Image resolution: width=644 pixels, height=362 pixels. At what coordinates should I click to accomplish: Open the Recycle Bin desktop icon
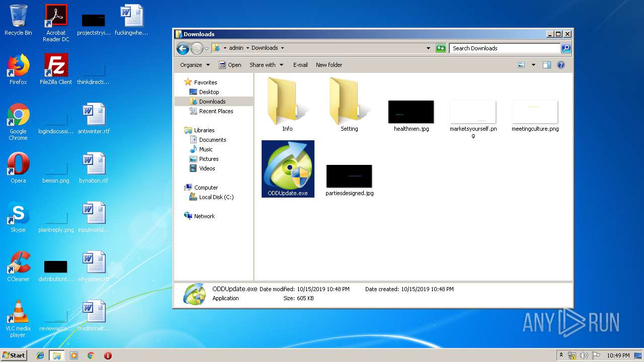tap(18, 20)
